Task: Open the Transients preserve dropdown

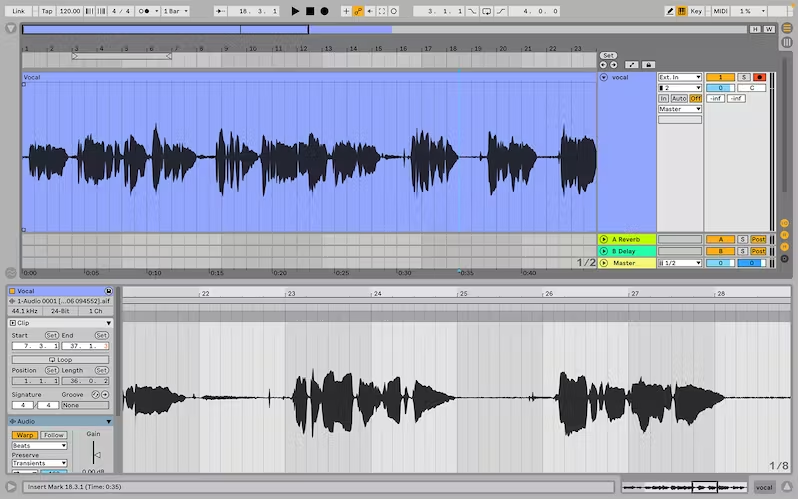Action: 39,463
